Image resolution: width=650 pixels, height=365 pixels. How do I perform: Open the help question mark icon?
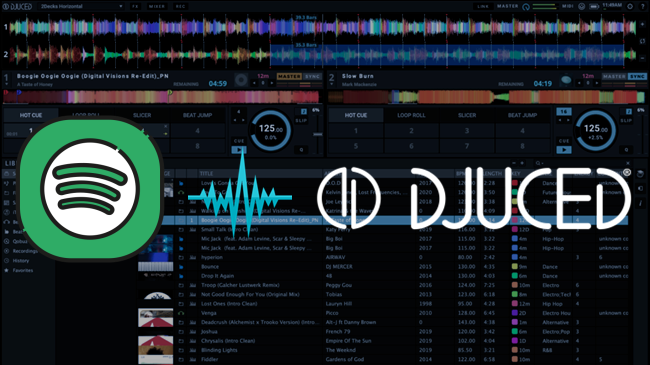(x=642, y=6)
